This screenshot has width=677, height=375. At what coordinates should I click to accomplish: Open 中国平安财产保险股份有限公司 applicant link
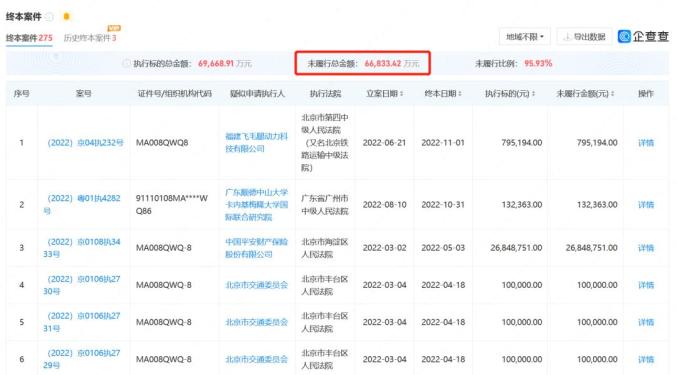click(256, 248)
